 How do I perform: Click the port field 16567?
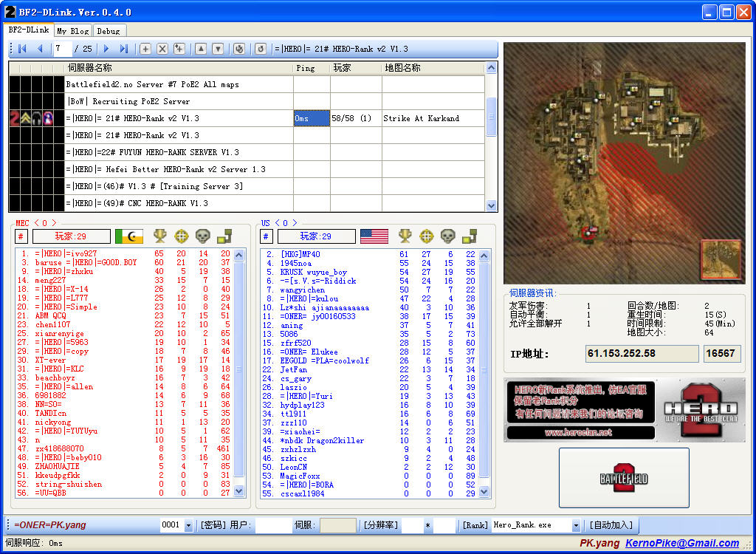(722, 353)
